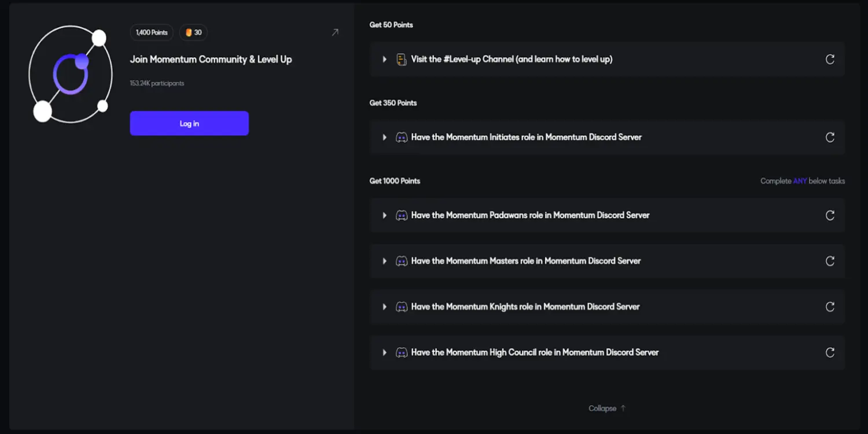Screen dimensions: 868x434
Task: Refresh Momentum Knights role verification
Action: click(x=830, y=307)
